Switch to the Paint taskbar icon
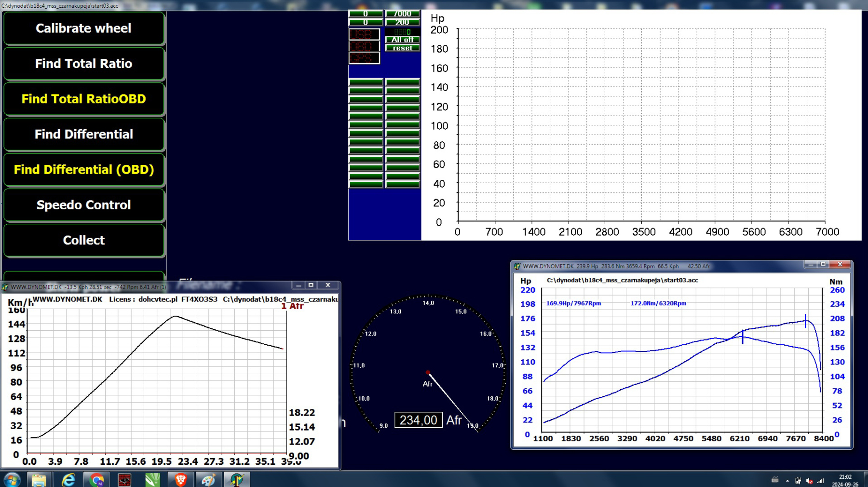Image resolution: width=868 pixels, height=487 pixels. click(x=208, y=480)
